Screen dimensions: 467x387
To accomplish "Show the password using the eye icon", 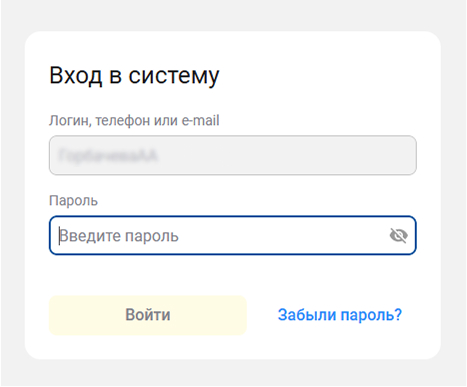I will pyautogui.click(x=398, y=236).
